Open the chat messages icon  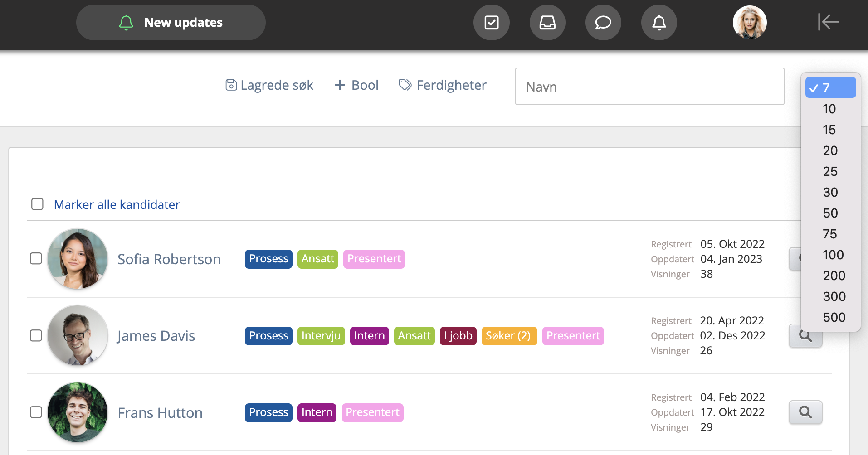click(603, 23)
